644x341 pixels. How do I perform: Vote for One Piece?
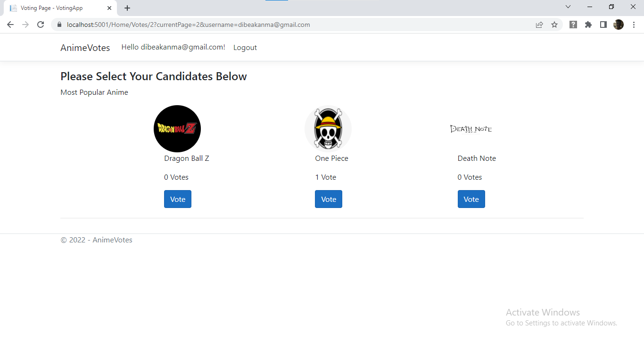pos(328,199)
